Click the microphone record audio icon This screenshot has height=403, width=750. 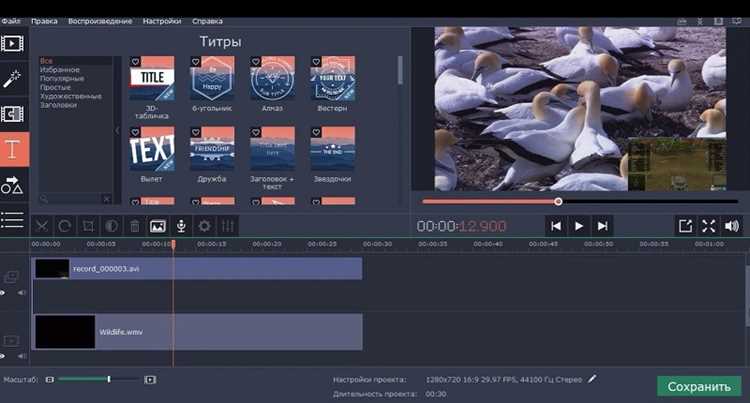point(181,226)
